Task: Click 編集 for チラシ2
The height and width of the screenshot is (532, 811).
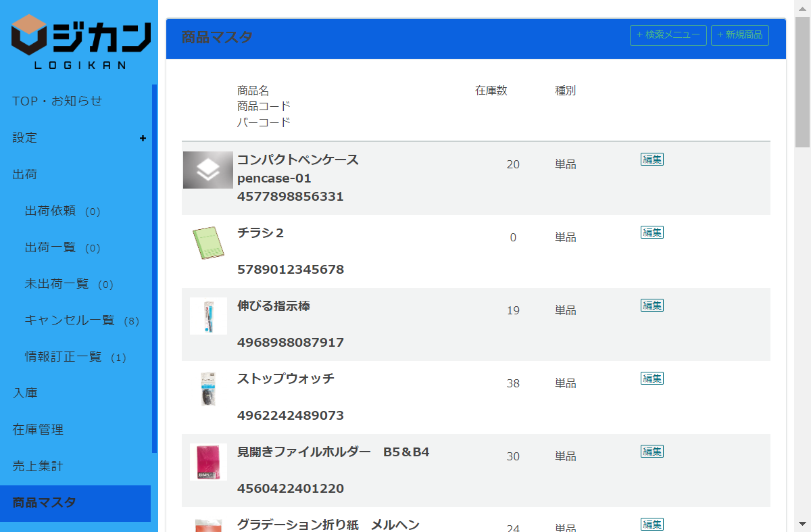Action: 652,233
